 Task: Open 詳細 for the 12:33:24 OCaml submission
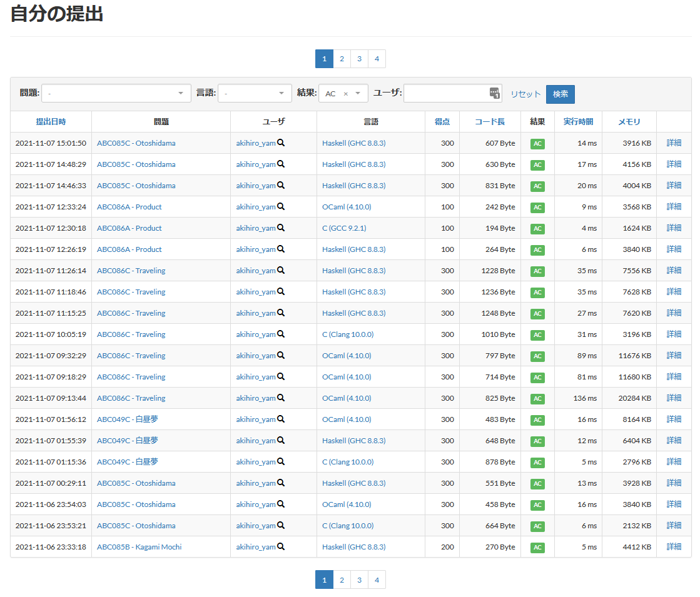pos(674,206)
